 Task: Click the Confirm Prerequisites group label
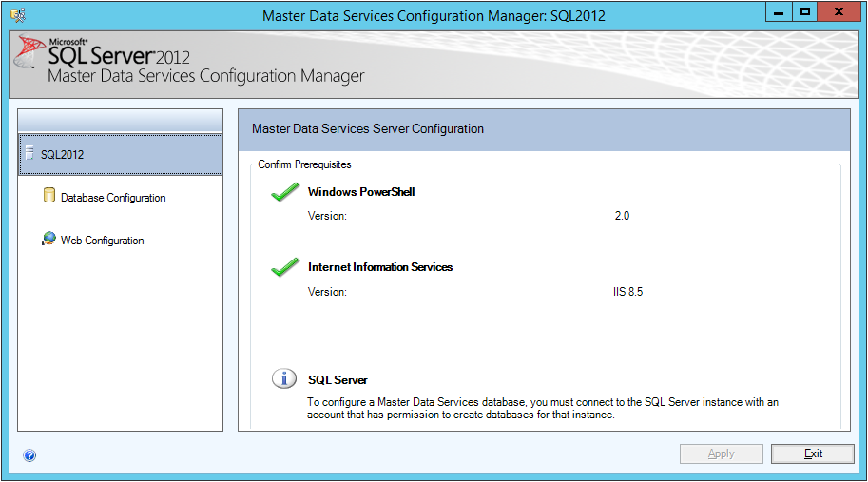[x=304, y=164]
